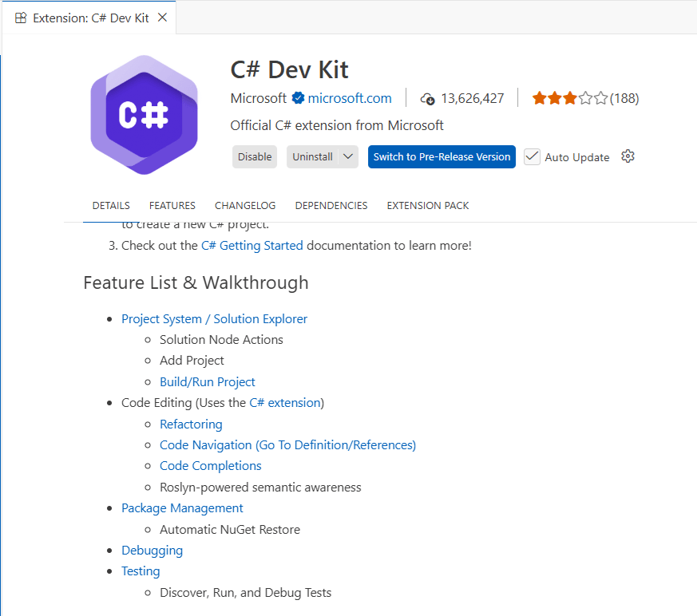This screenshot has width=697, height=616.
Task: Click the extensions icon on the editor tab
Action: [20, 17]
